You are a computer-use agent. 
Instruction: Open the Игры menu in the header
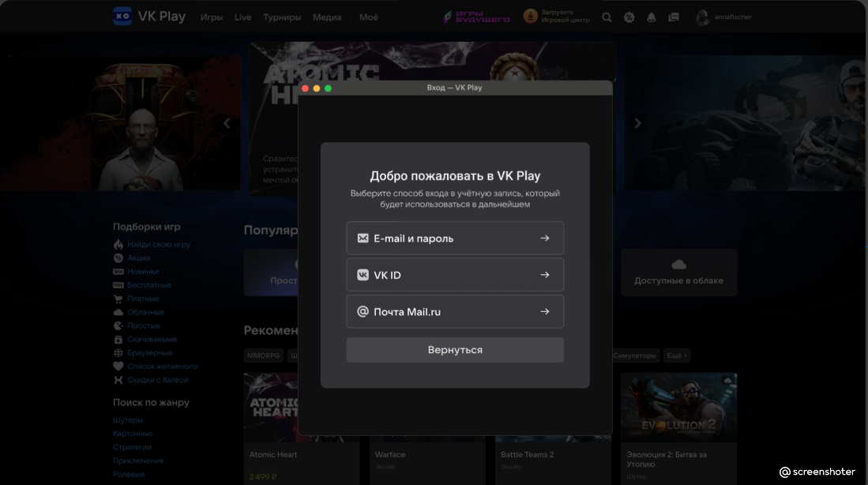(212, 17)
